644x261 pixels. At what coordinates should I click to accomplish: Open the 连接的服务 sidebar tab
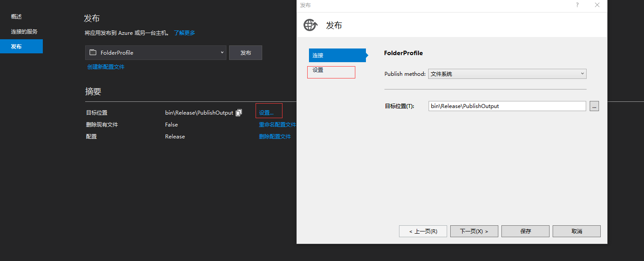click(x=24, y=32)
